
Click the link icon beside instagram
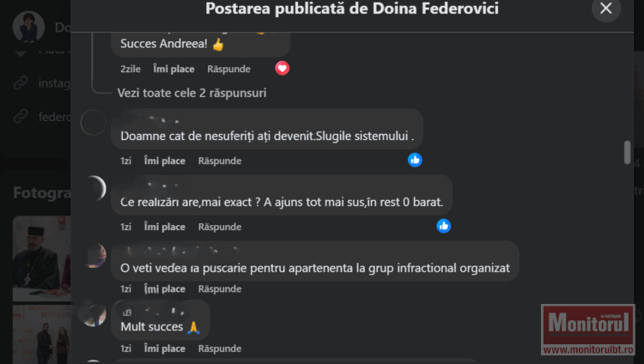(21, 83)
